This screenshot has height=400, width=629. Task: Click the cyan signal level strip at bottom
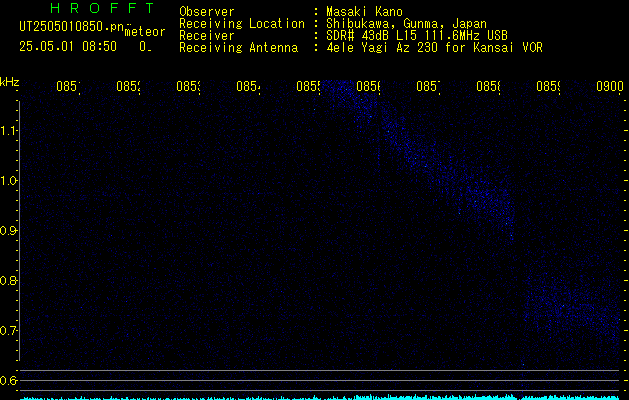pyautogui.click(x=320, y=397)
